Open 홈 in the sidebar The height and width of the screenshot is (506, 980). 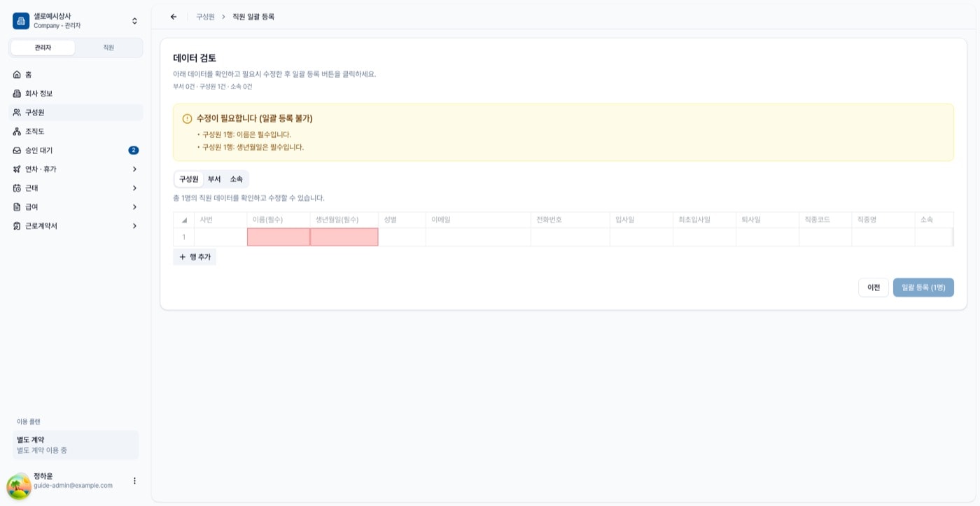click(x=76, y=74)
